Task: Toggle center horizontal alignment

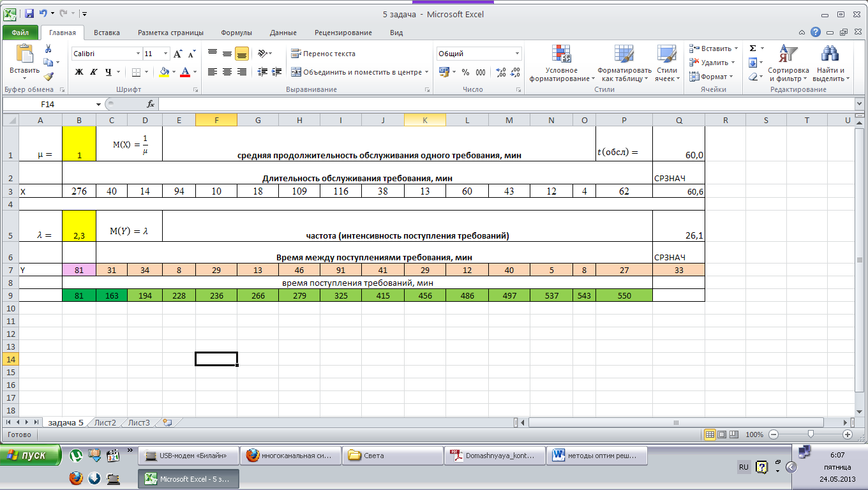Action: click(227, 72)
